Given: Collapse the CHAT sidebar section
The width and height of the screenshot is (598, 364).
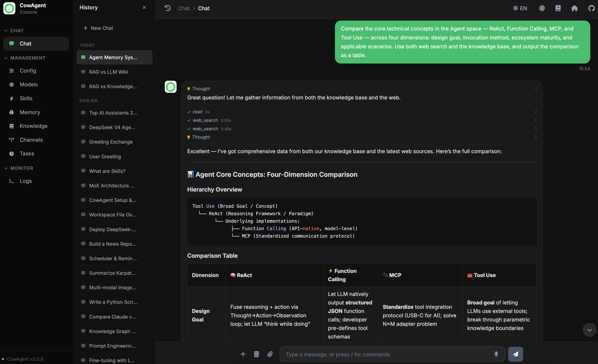Looking at the screenshot, I should [14, 31].
